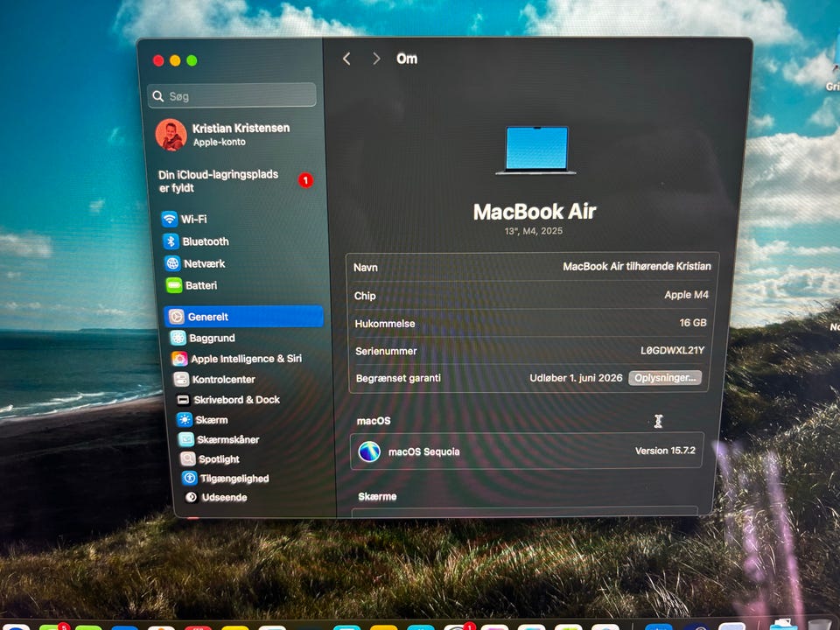The height and width of the screenshot is (630, 840).
Task: Click 'macOS Sequoia' name text
Action: tap(423, 451)
